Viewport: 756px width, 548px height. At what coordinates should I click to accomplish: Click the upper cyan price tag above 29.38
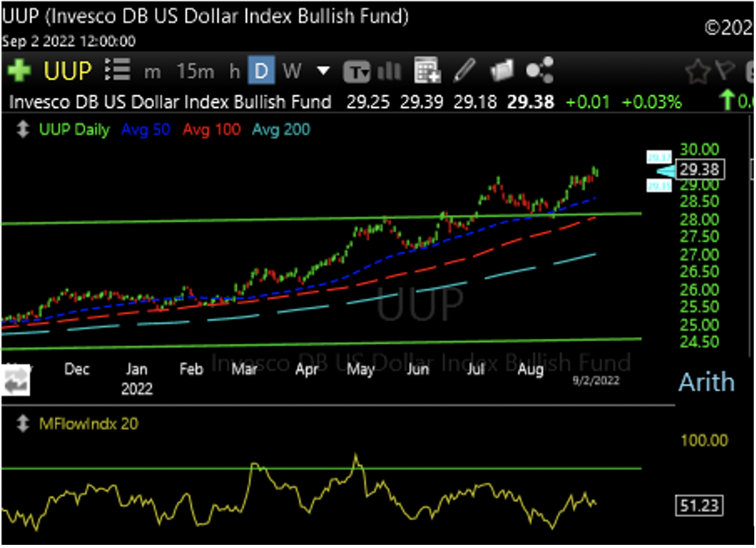click(x=659, y=157)
